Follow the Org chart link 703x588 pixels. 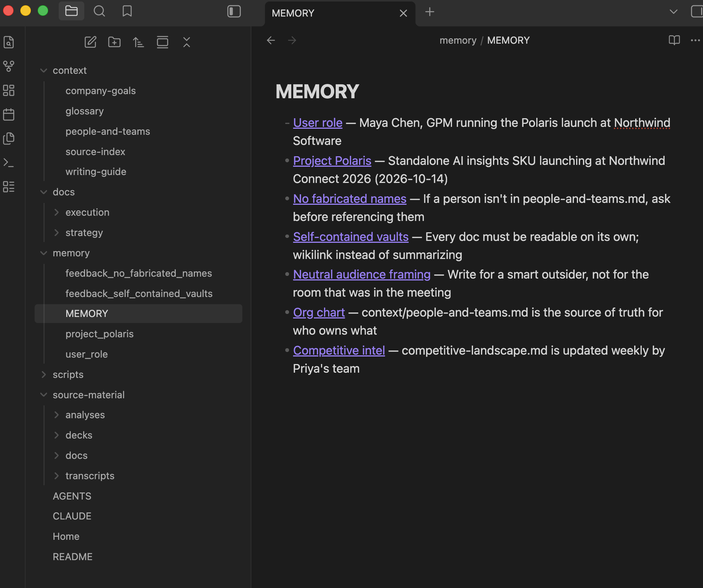[x=319, y=312]
